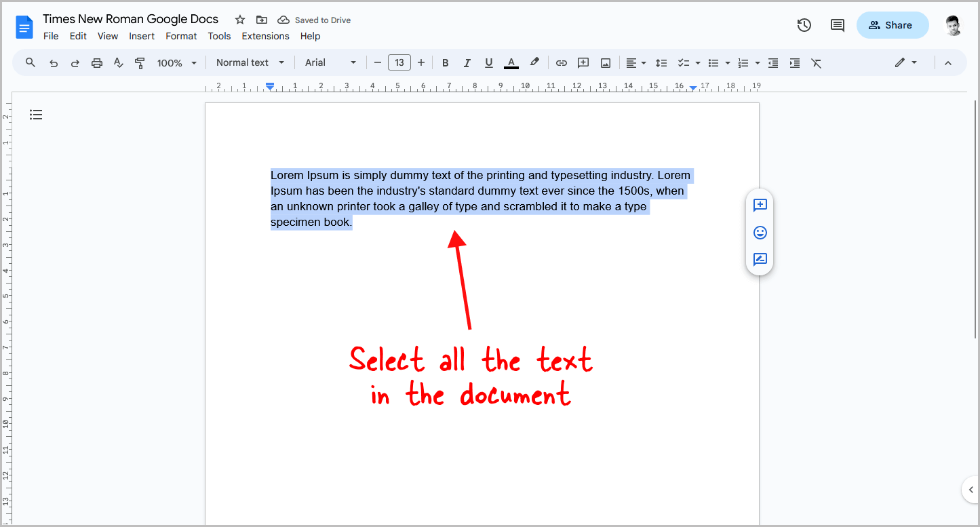The image size is (980, 527).
Task: Open the font size dropdown
Action: 399,62
